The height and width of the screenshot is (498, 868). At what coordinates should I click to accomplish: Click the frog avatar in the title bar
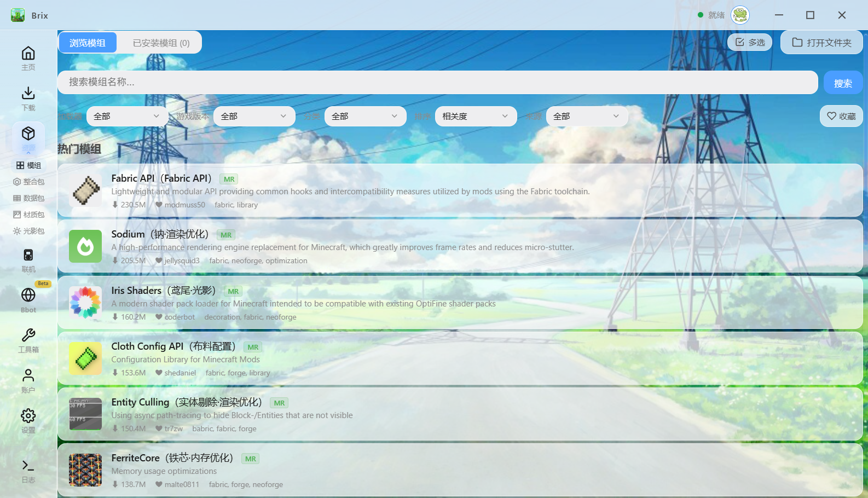(740, 15)
